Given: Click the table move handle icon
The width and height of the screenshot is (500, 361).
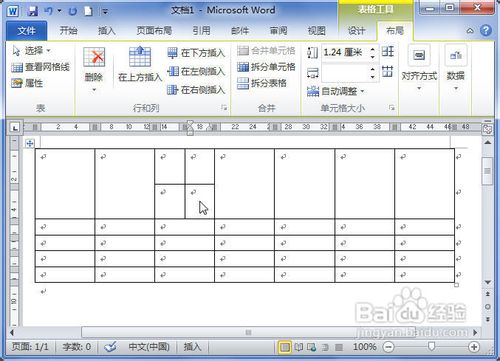Looking at the screenshot, I should (x=30, y=143).
